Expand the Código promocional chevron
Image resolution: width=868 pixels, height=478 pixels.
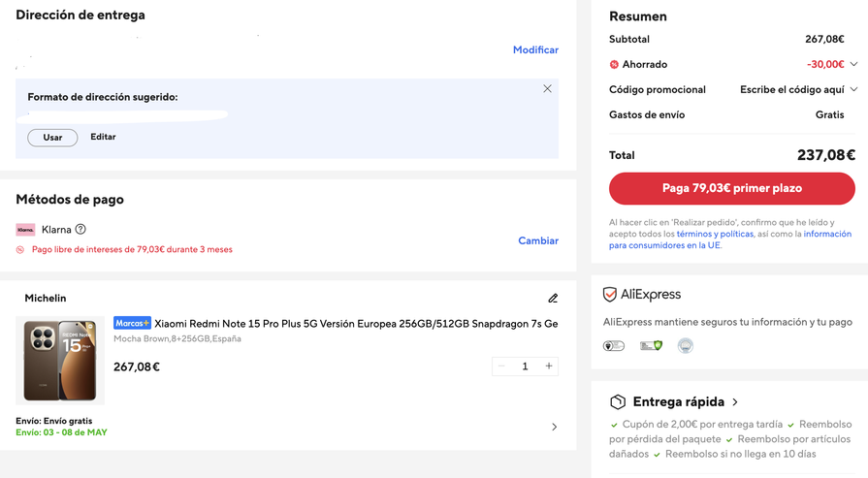click(x=853, y=89)
